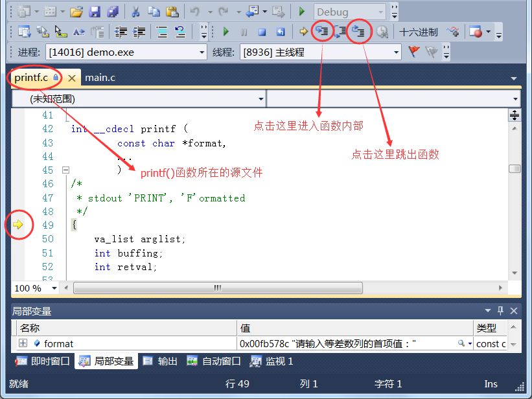Close the printf.c tab
The image size is (532, 399).
click(x=72, y=78)
